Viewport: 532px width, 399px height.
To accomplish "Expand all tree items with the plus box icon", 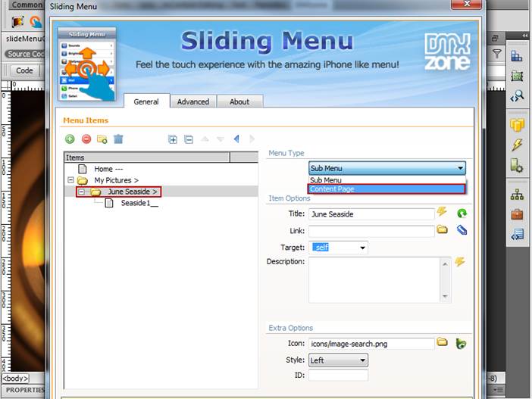I will [x=173, y=139].
